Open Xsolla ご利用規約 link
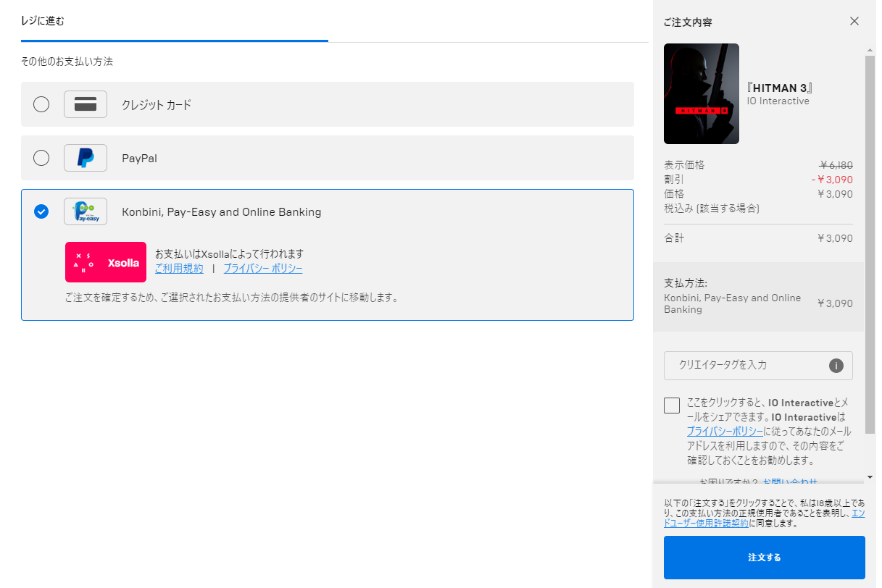Viewport: 882px width, 588px height. 179,269
